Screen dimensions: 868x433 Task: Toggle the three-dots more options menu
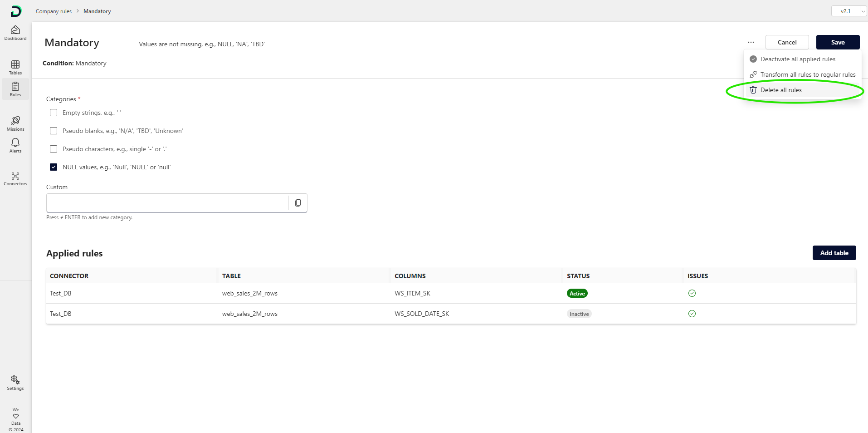click(x=751, y=42)
